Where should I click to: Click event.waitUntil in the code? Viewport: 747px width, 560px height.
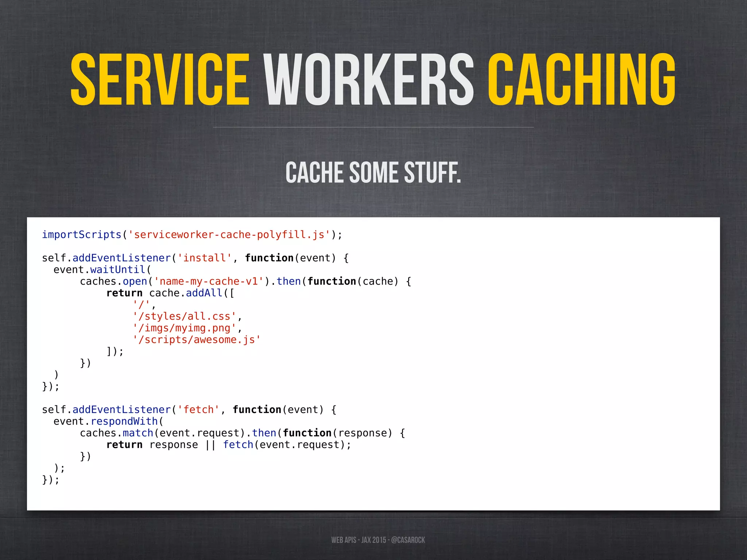coord(99,270)
